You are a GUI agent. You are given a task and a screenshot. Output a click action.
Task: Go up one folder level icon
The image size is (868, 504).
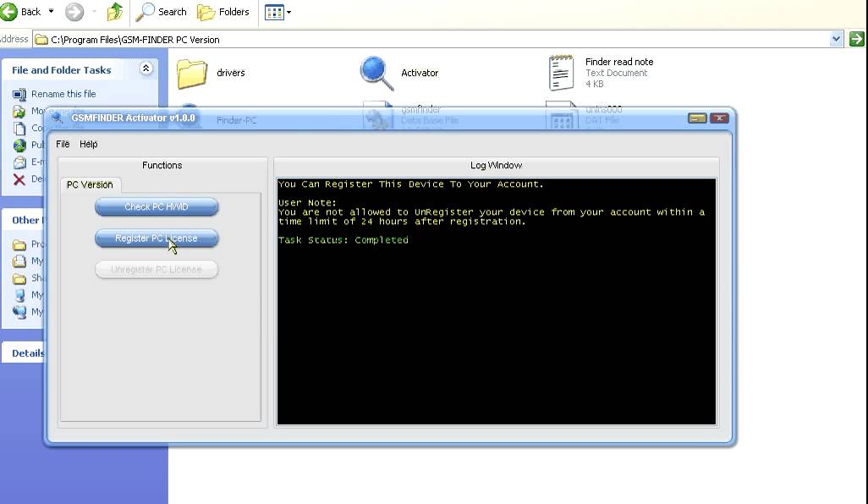[114, 12]
